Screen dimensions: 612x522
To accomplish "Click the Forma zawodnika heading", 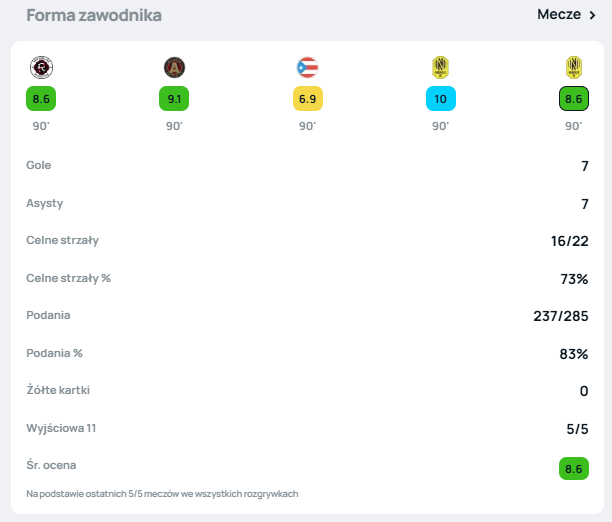I will [x=94, y=15].
